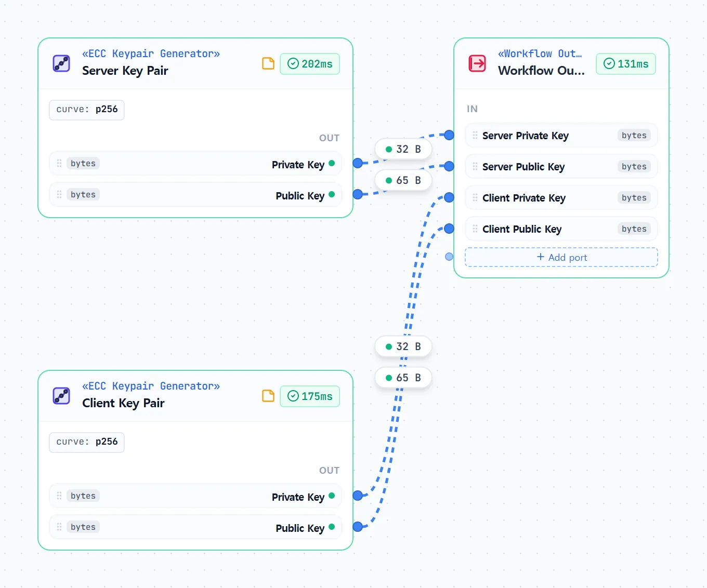This screenshot has width=707, height=588.
Task: Click the Client Key Pair node icon
Action: [x=61, y=396]
